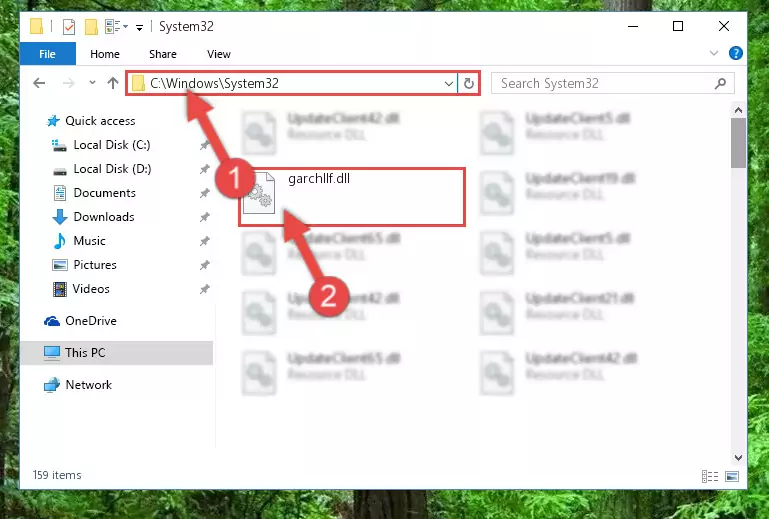Switch to Large icons view in status bar
The width and height of the screenshot is (769, 519).
732,476
